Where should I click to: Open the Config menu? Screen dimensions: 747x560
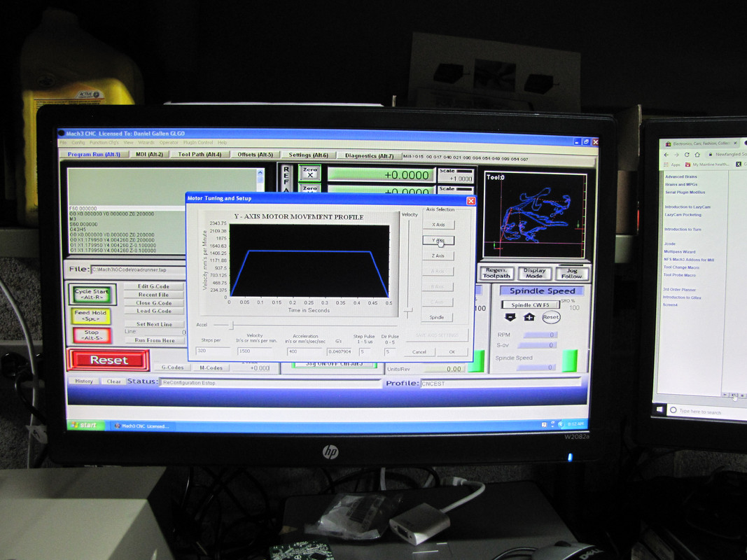(78, 142)
